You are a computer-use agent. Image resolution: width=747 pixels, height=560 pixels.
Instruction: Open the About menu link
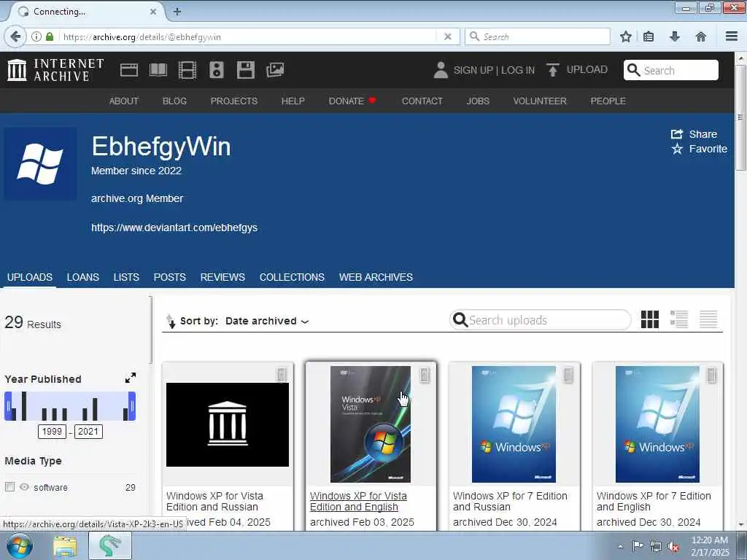point(124,101)
